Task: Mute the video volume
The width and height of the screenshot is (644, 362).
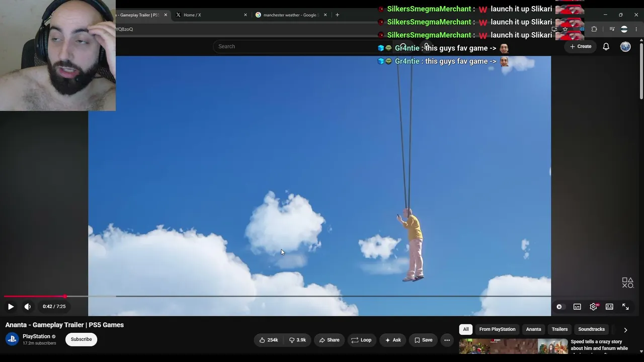Action: point(28,307)
